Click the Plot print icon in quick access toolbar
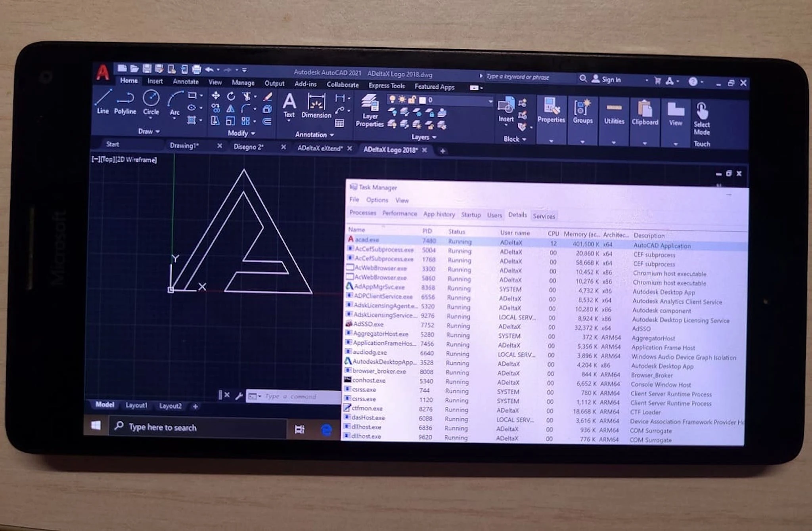The image size is (812, 531). pos(197,69)
